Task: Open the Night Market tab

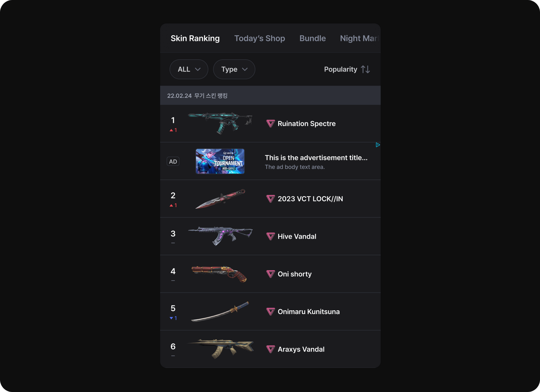Action: click(359, 38)
